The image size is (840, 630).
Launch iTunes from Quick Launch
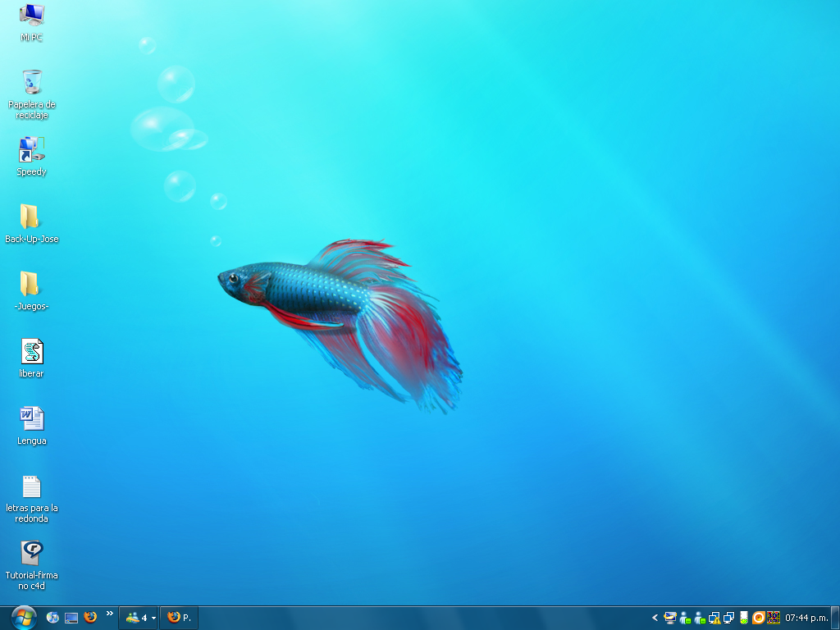pos(53,618)
